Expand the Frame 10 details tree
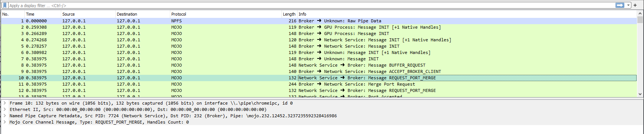 pyautogui.click(x=4, y=103)
